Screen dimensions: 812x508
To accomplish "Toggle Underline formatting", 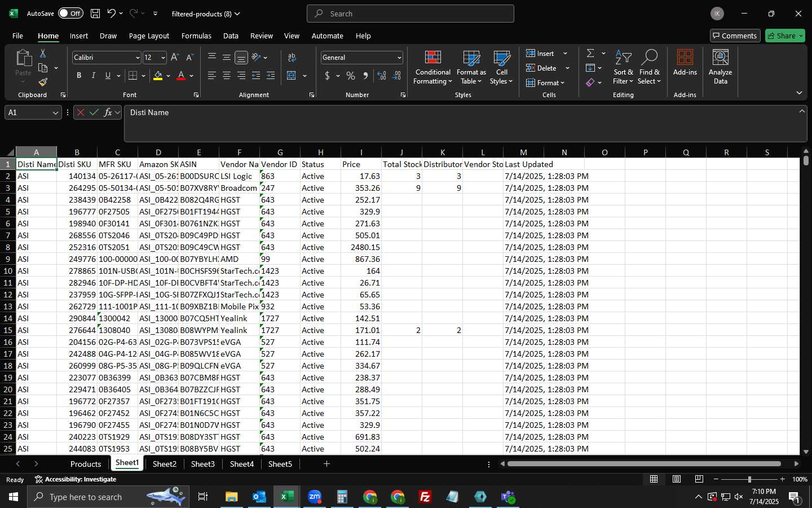I will 108,76.
